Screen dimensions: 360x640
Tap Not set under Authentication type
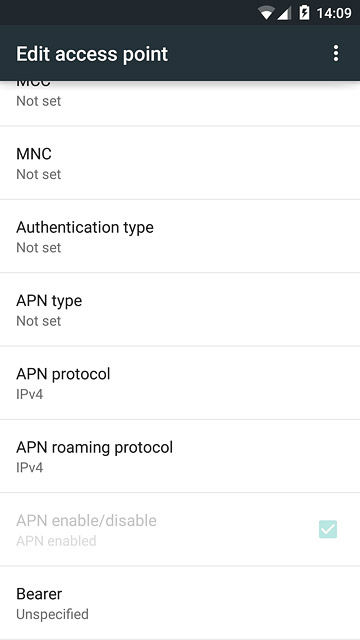pos(38,247)
